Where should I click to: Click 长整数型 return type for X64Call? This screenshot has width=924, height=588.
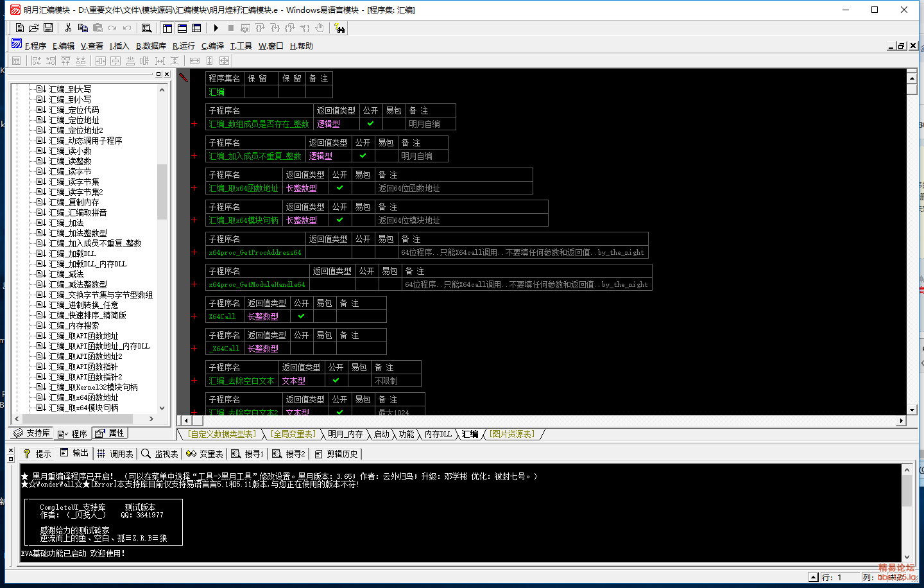[x=263, y=316]
